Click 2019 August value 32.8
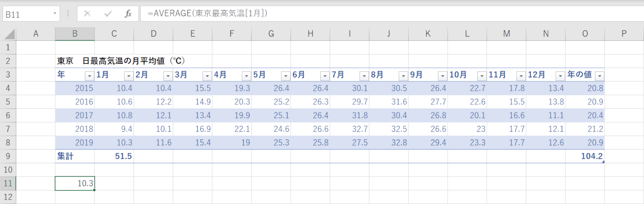 pos(389,142)
